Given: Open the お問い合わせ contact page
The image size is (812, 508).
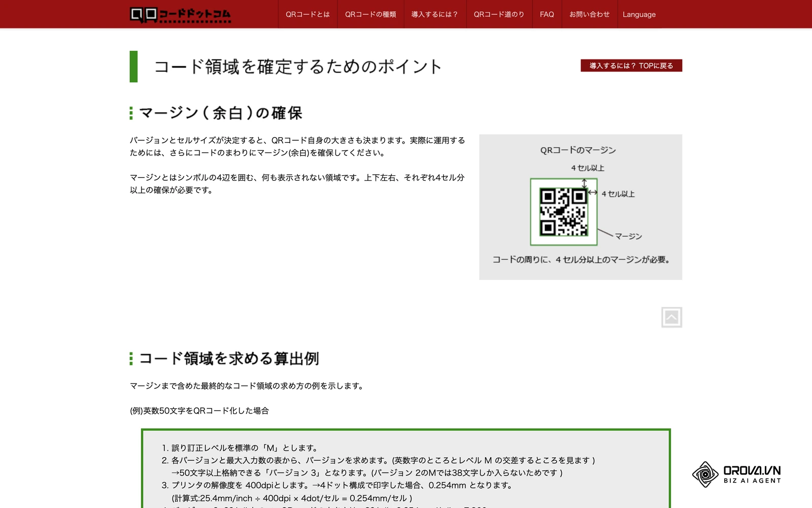Looking at the screenshot, I should coord(589,14).
